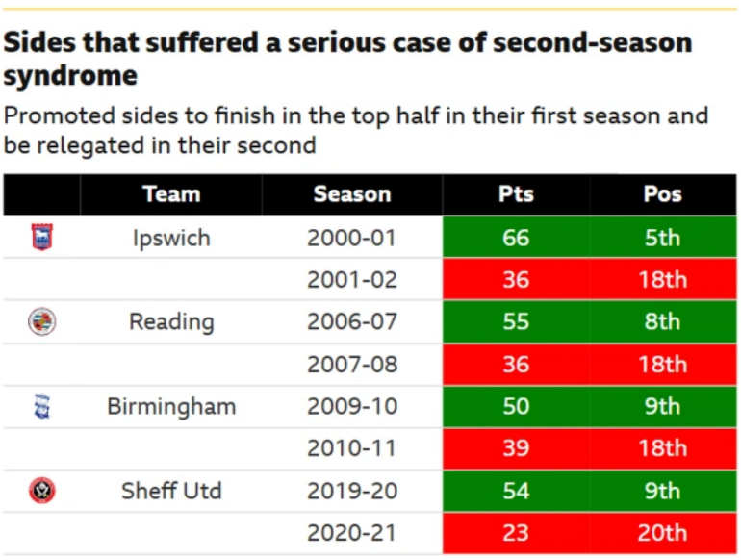The height and width of the screenshot is (560, 741).
Task: Select the Reading team name
Action: pos(171,321)
